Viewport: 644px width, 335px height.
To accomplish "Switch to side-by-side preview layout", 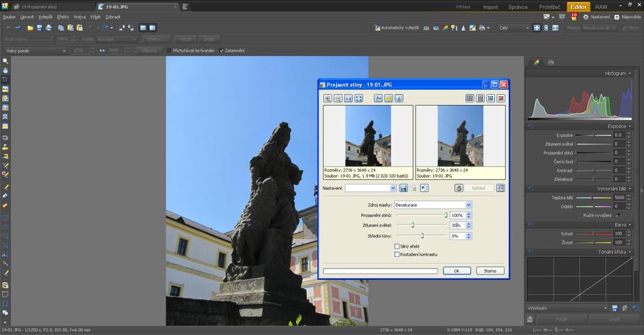I will (470, 99).
